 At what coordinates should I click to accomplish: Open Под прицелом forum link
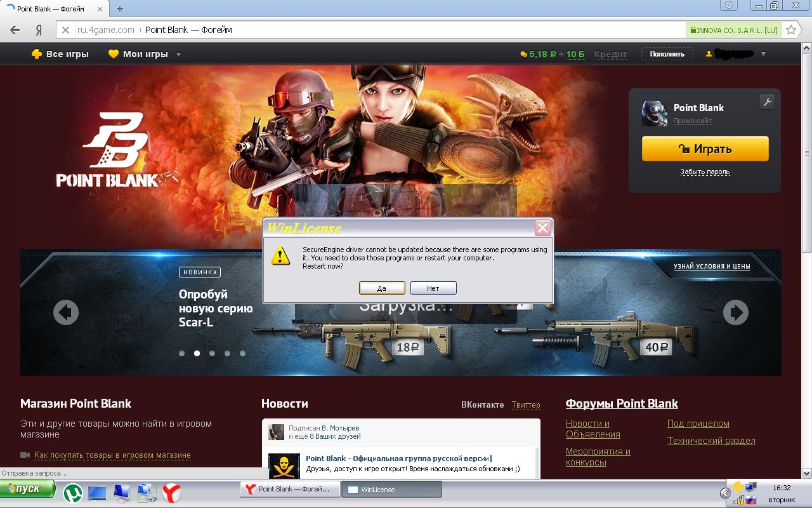(698, 424)
